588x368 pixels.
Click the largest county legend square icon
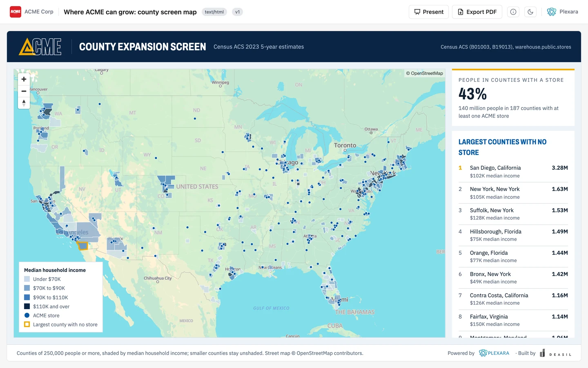pos(27,325)
